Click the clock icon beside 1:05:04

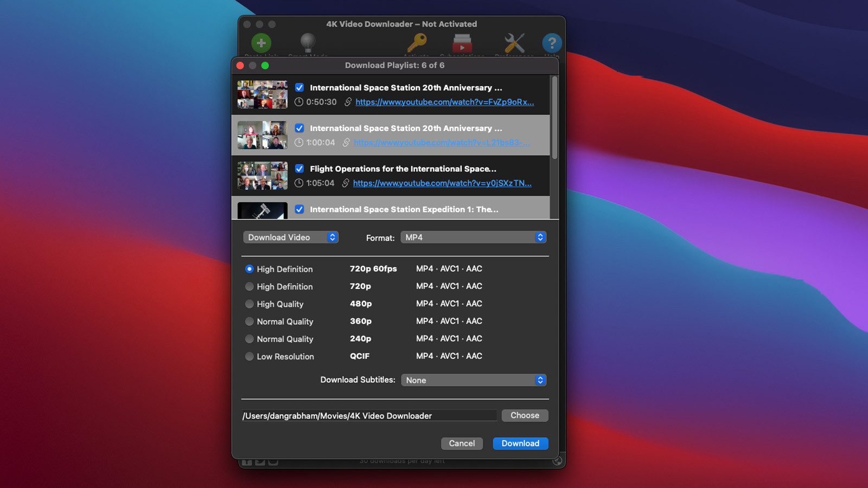[299, 183]
